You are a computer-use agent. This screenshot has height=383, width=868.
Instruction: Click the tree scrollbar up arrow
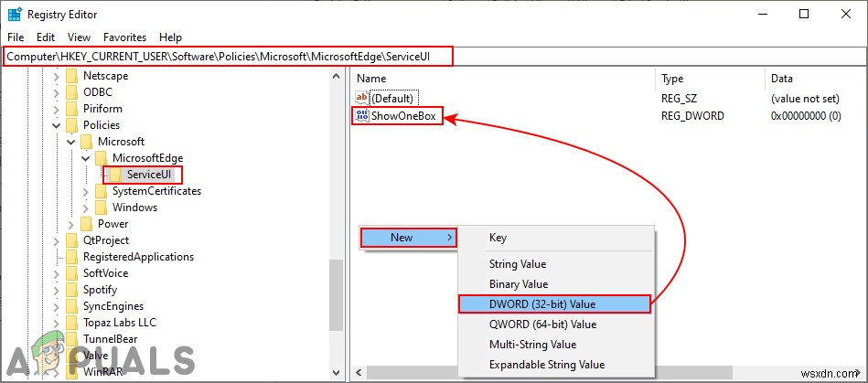(x=336, y=77)
